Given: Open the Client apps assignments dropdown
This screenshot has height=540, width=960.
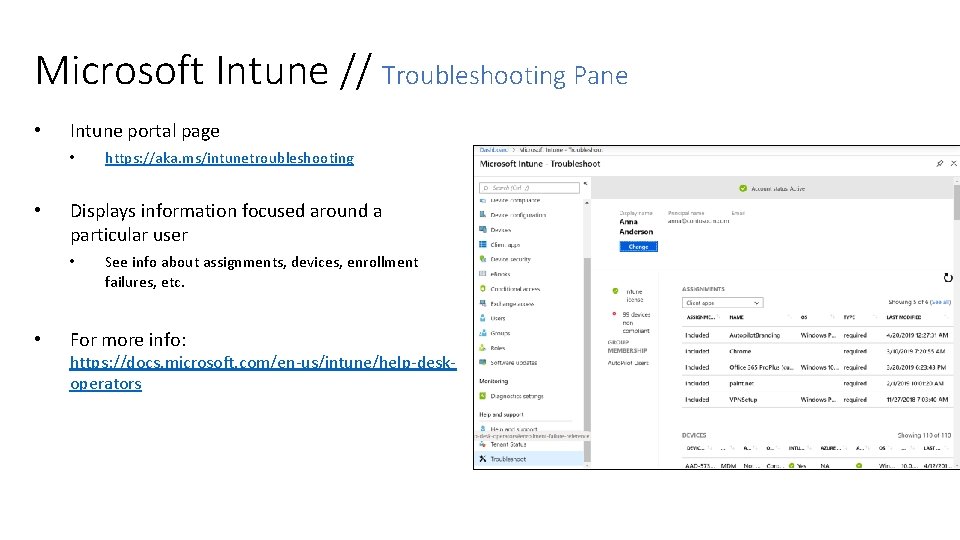Looking at the screenshot, I should coord(722,302).
